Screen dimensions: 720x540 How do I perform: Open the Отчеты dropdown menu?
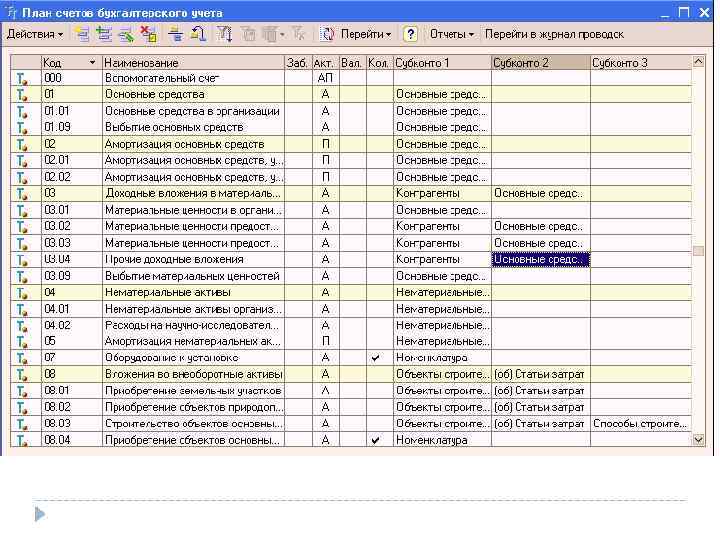(x=451, y=34)
